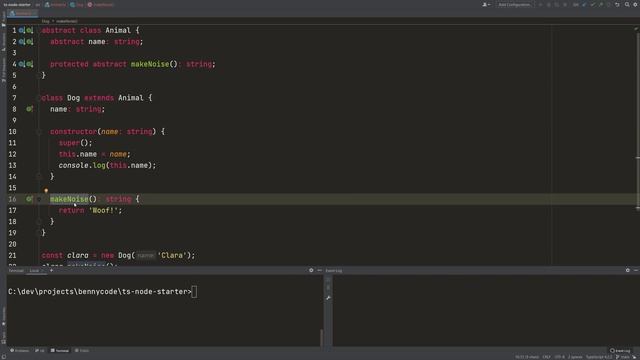Open the user account dropdown in toolbar
640x360 pixels.
486,5
